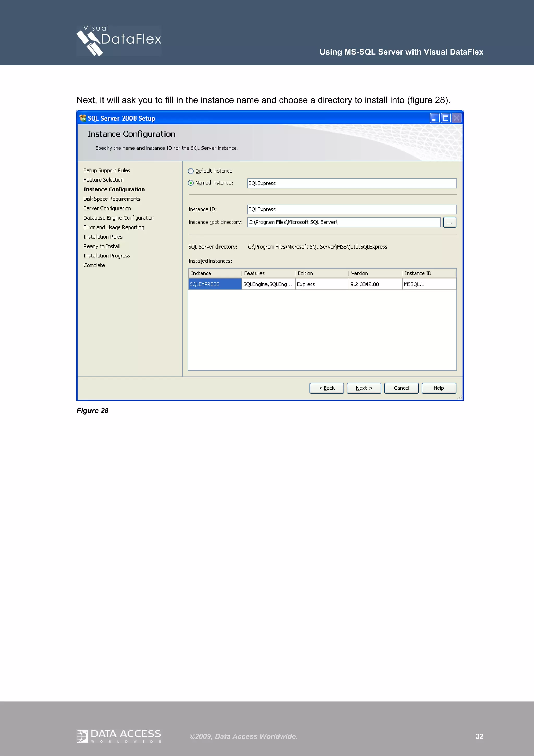The image size is (534, 756).
Task: Click the window resize grip corner
Action: pos(460,397)
